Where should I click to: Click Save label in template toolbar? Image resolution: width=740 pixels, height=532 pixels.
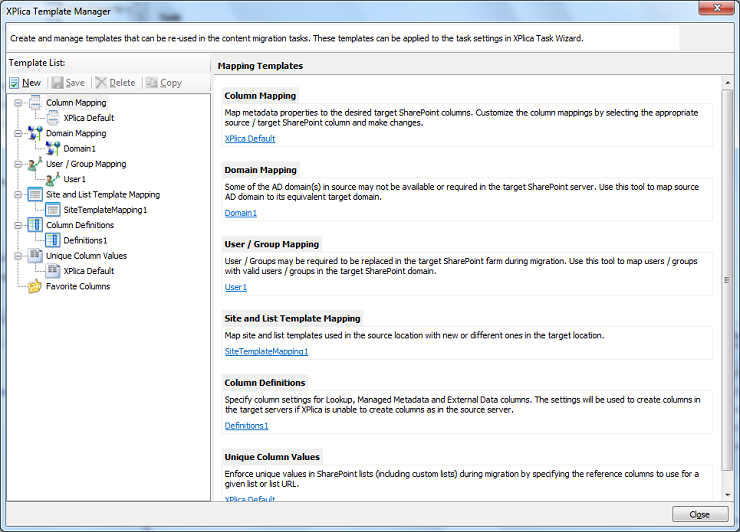click(x=75, y=83)
